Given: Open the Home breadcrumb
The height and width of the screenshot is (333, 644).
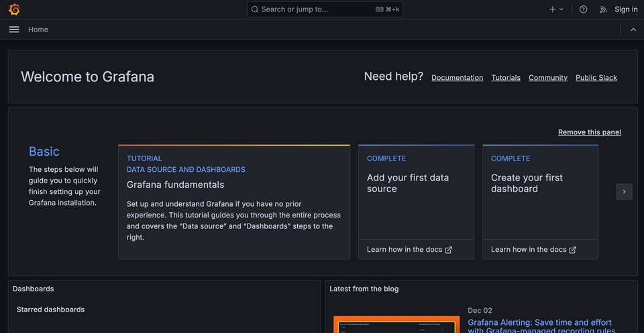Looking at the screenshot, I should pyautogui.click(x=38, y=30).
